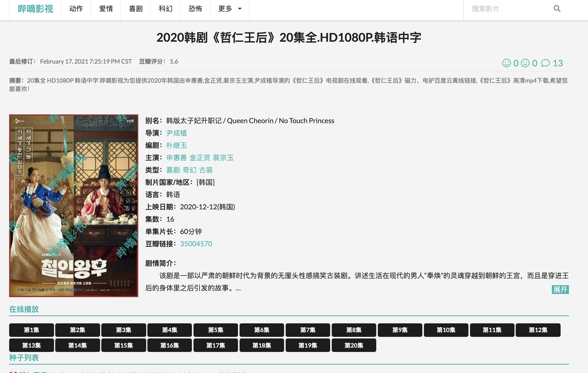
Task: Play episode 第16集
Action: tap(169, 345)
